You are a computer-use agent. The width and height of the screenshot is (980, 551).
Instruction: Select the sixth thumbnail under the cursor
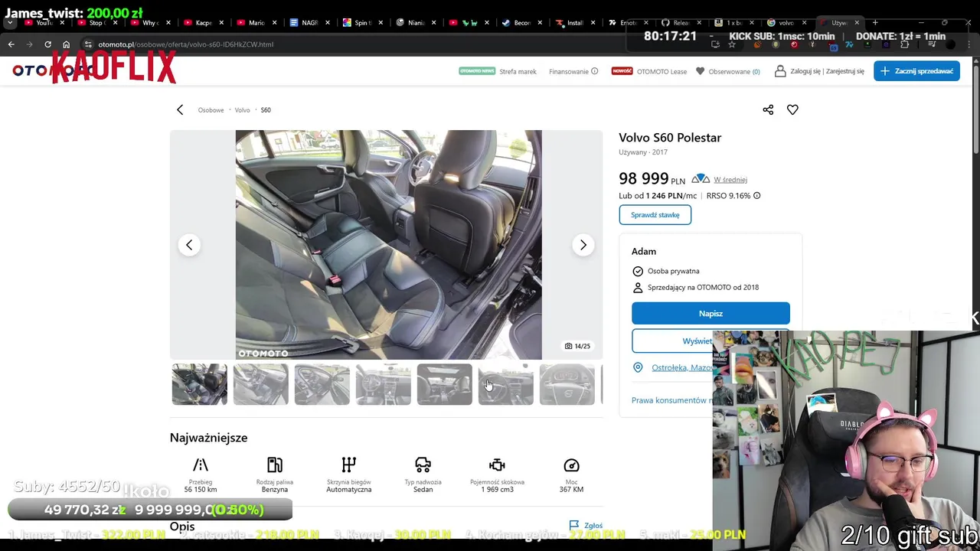(506, 384)
